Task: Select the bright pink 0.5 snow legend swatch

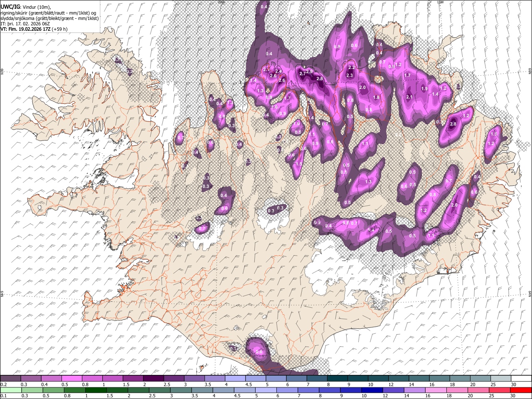Action: click(x=72, y=378)
